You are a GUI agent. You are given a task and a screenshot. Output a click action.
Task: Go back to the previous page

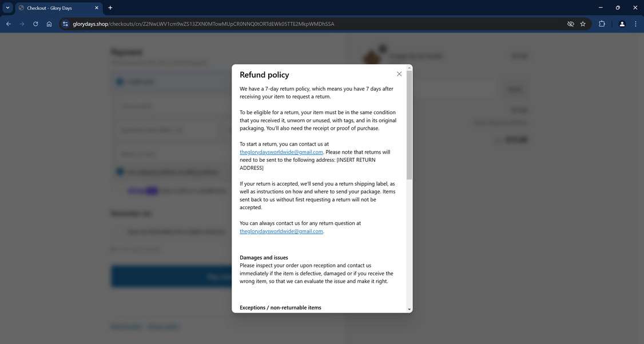point(9,24)
